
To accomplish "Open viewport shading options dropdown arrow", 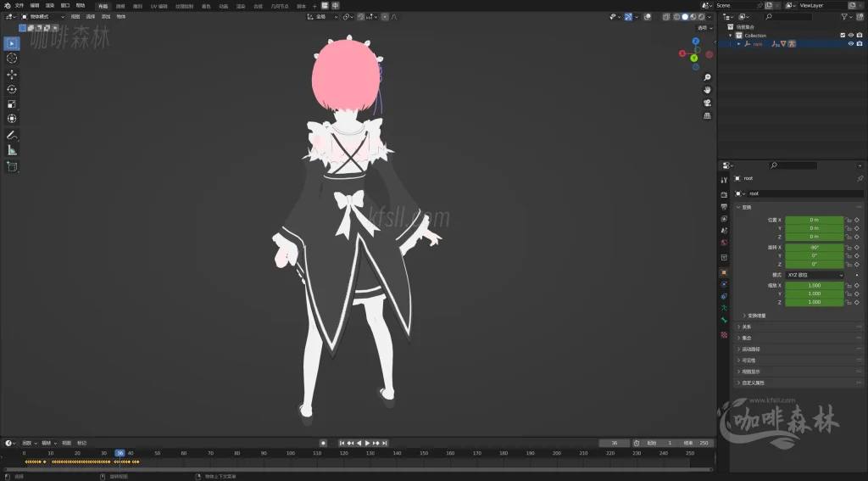I will coord(709,17).
